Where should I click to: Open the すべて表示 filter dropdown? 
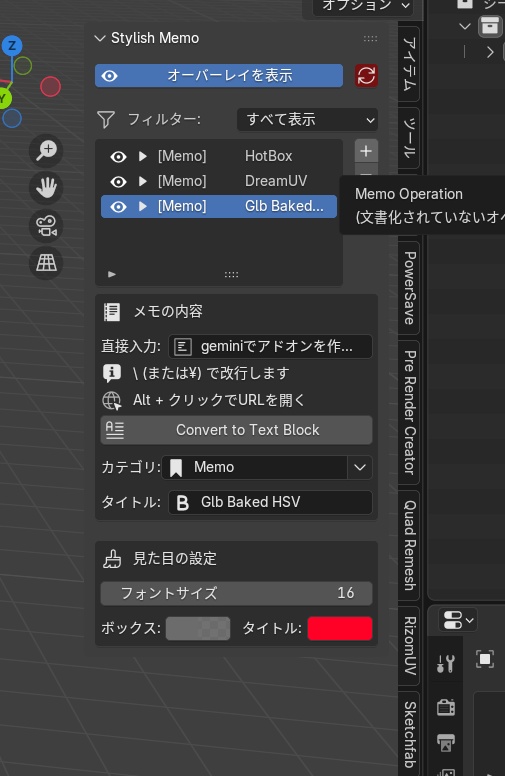pyautogui.click(x=307, y=120)
